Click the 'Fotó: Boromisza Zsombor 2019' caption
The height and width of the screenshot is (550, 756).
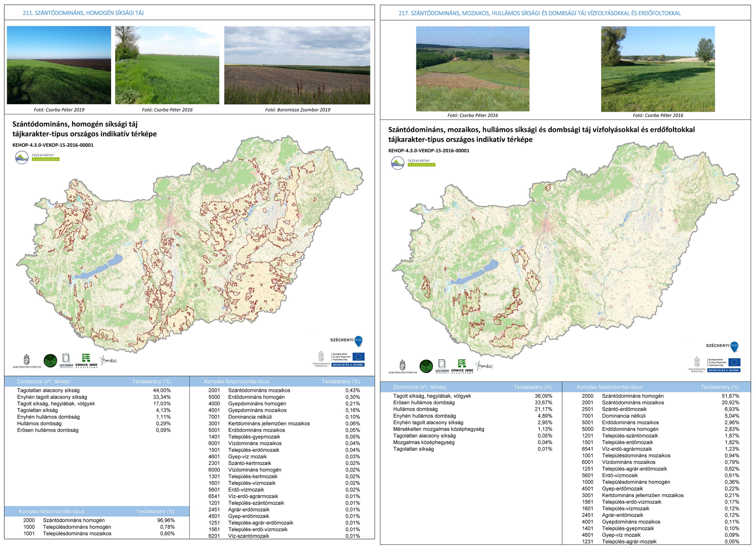298,110
